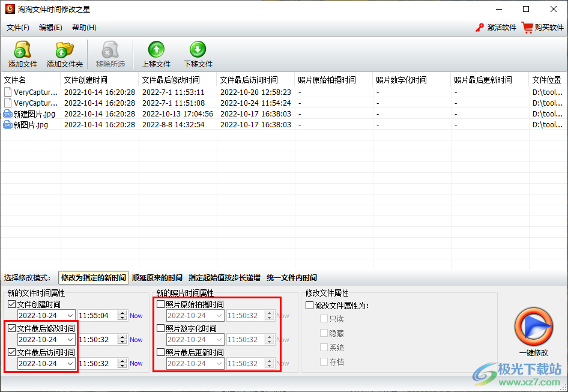The height and width of the screenshot is (392, 568).
Task: Click the 上移文件 up arrow icon
Action: (x=156, y=49)
